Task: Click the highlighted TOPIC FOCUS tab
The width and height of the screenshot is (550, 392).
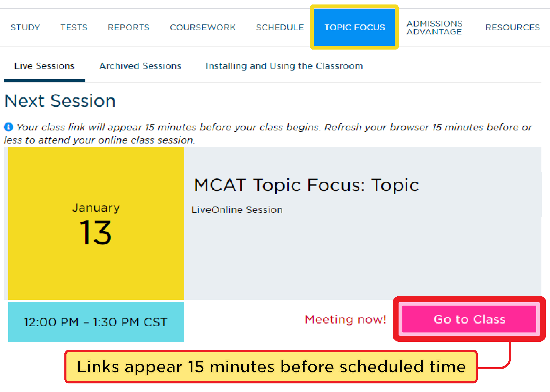Action: 354,27
